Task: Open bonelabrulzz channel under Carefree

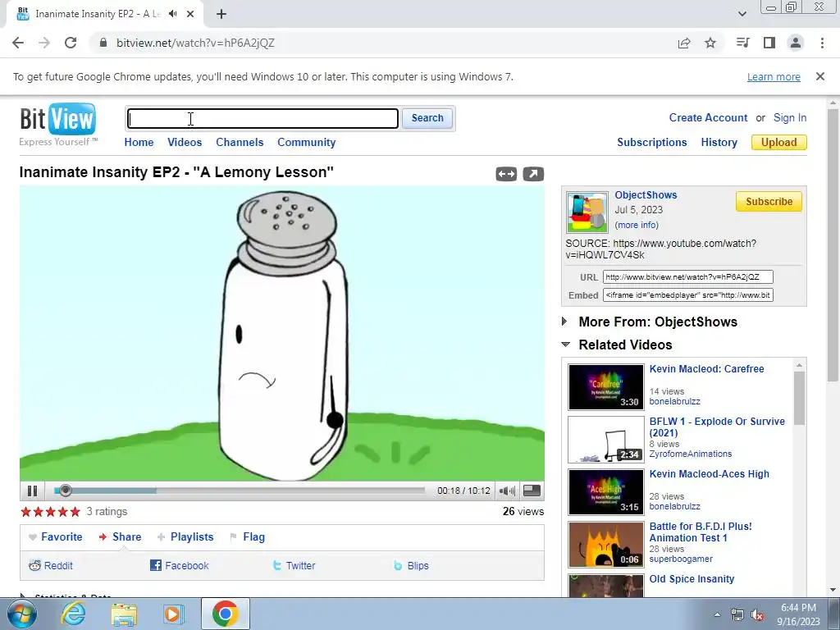Action: click(674, 401)
